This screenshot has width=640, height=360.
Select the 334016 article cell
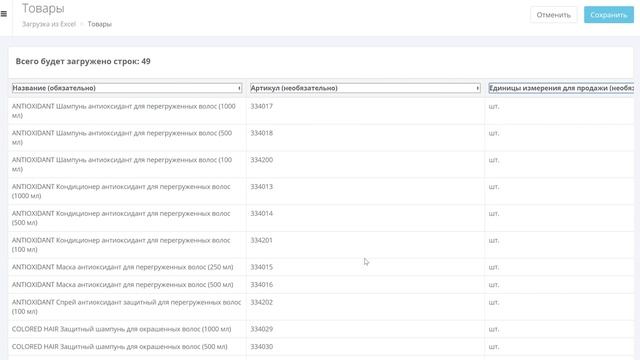[x=262, y=284]
